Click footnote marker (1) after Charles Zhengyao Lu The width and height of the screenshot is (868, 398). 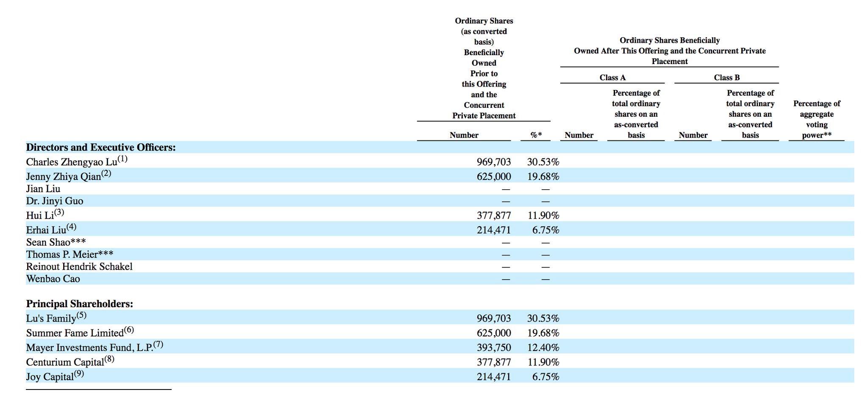[122, 159]
